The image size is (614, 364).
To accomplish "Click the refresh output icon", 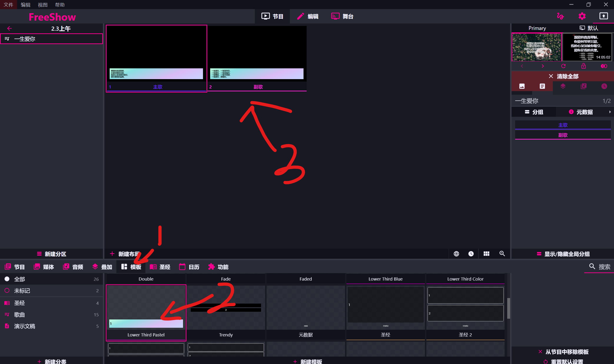I will [x=563, y=66].
